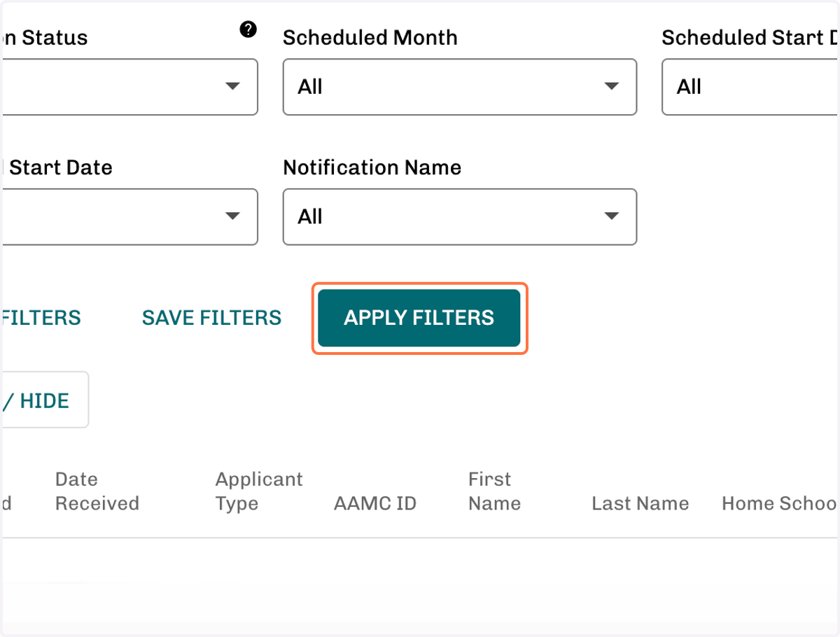Sort by First Name column header
Viewport: 840px width, 637px height.
[495, 491]
